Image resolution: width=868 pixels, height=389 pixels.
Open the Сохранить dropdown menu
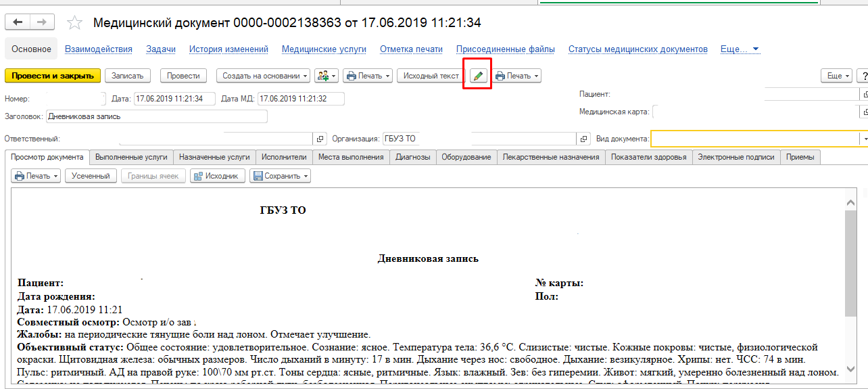pyautogui.click(x=281, y=176)
